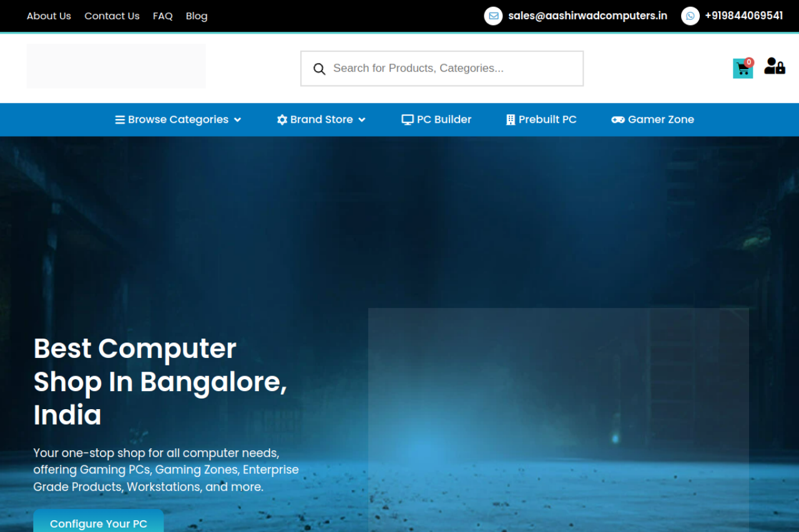The image size is (799, 532).
Task: Click the Gamer Zone gamepad icon
Action: [618, 120]
